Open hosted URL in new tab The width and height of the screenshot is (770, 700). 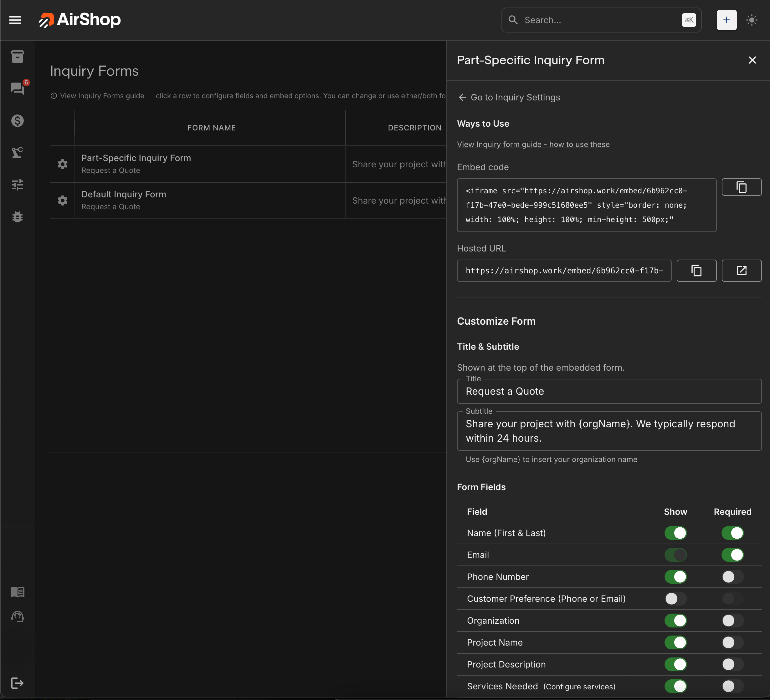(741, 271)
